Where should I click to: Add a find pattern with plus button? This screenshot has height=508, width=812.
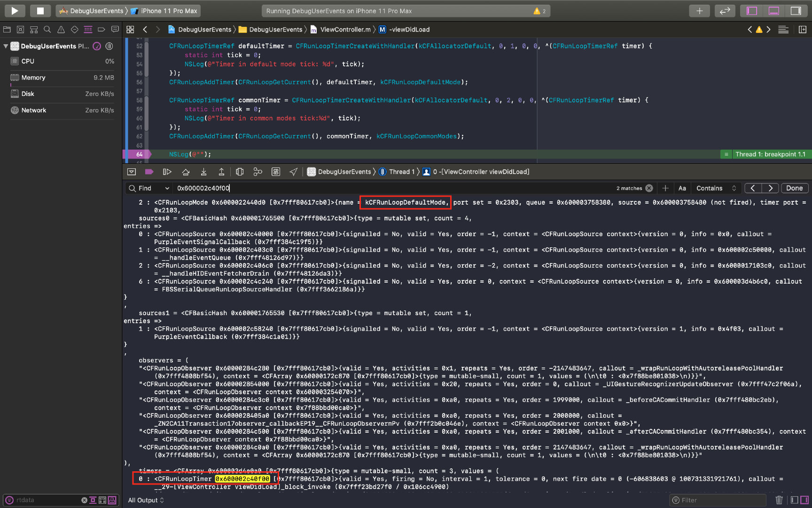pyautogui.click(x=665, y=188)
